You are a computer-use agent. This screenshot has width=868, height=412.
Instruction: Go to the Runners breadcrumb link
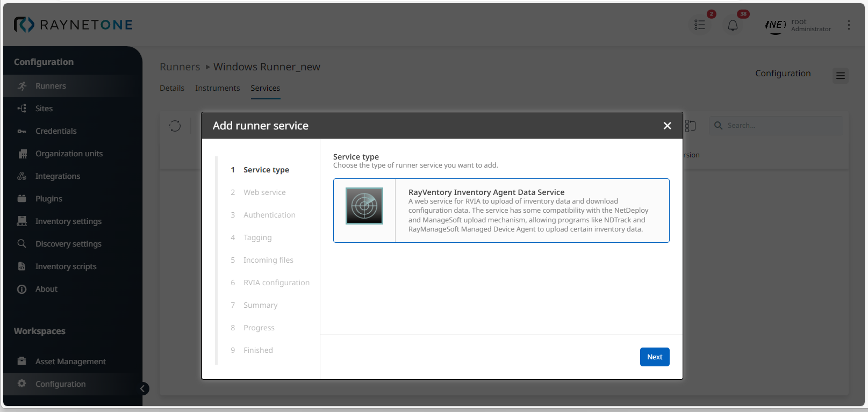[180, 67]
